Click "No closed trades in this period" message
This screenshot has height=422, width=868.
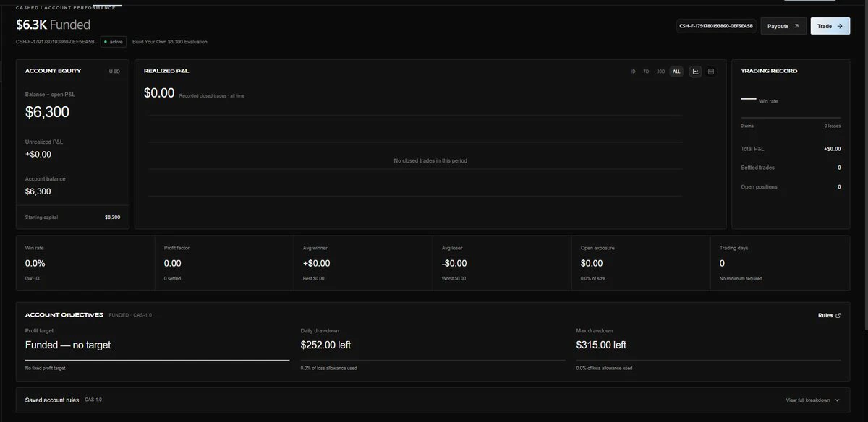(x=430, y=160)
